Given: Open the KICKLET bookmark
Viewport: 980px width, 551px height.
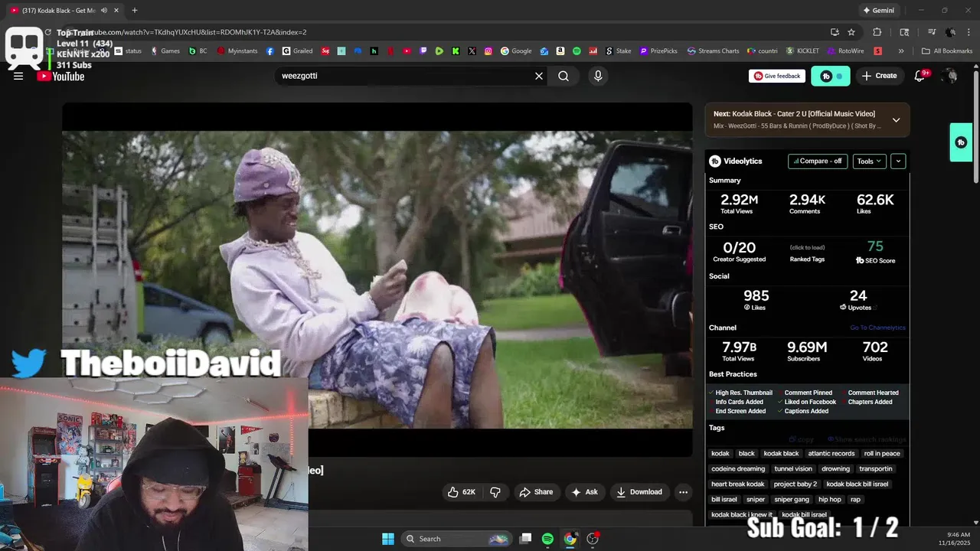Looking at the screenshot, I should [802, 51].
